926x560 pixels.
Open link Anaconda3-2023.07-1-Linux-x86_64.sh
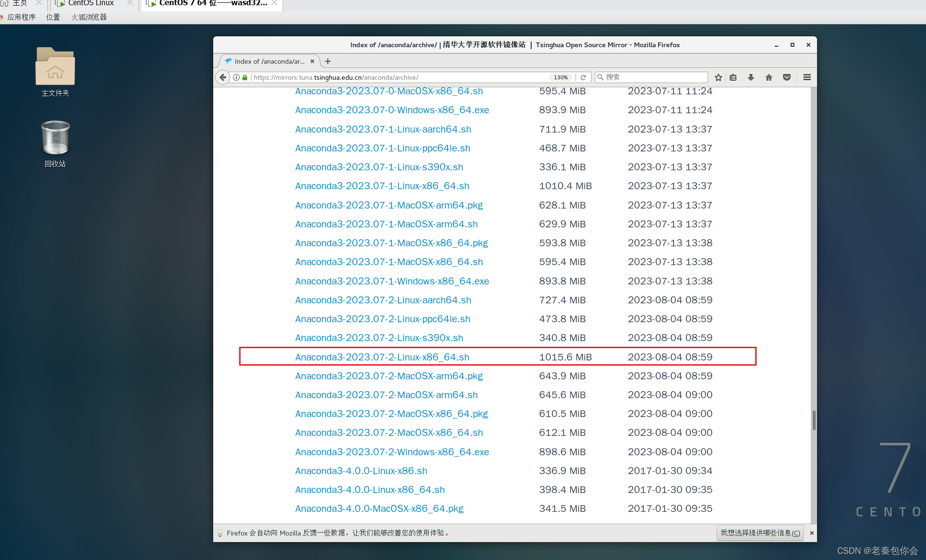pos(382,186)
